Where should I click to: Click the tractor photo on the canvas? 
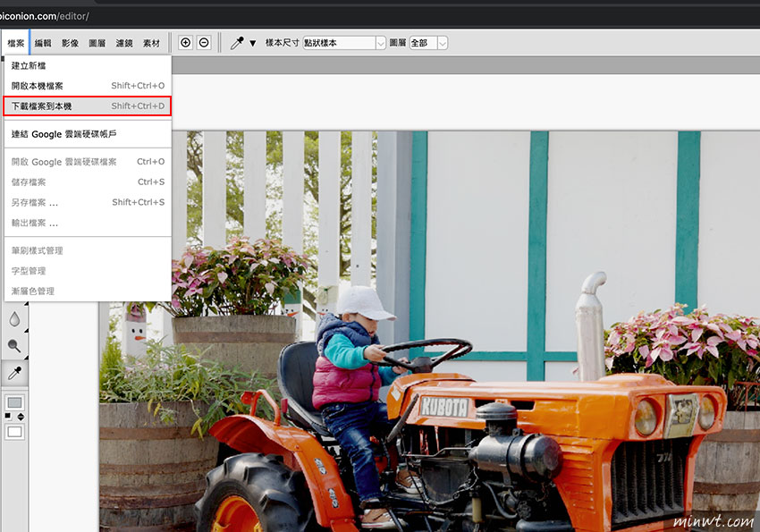click(429, 332)
